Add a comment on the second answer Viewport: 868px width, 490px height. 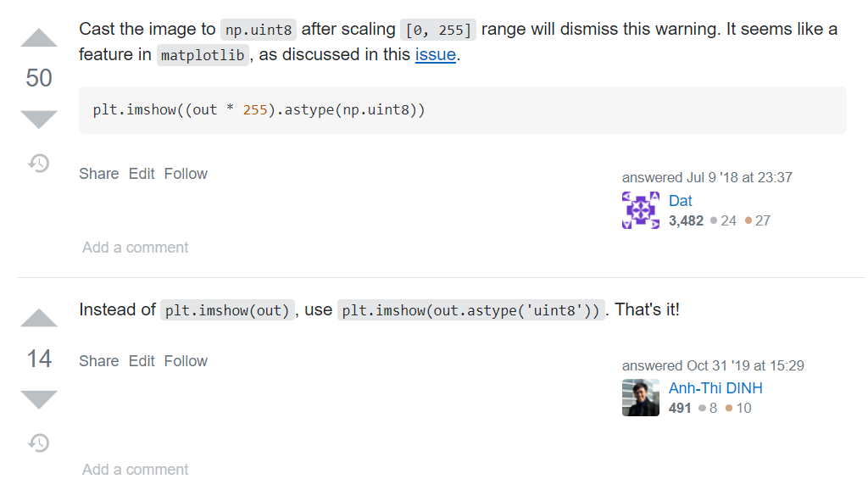135,470
